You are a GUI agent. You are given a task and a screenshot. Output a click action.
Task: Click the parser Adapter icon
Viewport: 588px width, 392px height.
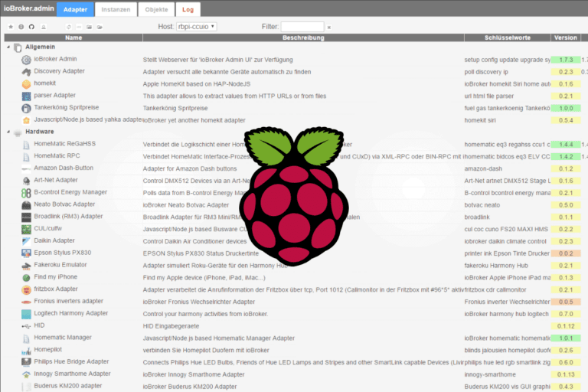(26, 96)
